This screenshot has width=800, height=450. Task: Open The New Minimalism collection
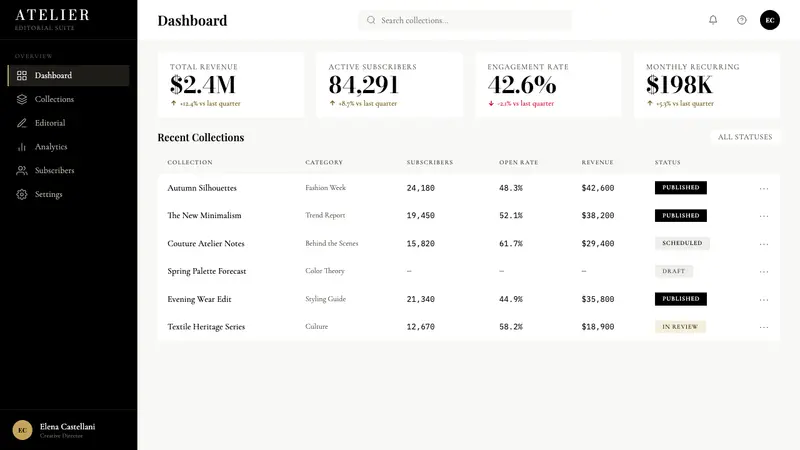(x=204, y=215)
